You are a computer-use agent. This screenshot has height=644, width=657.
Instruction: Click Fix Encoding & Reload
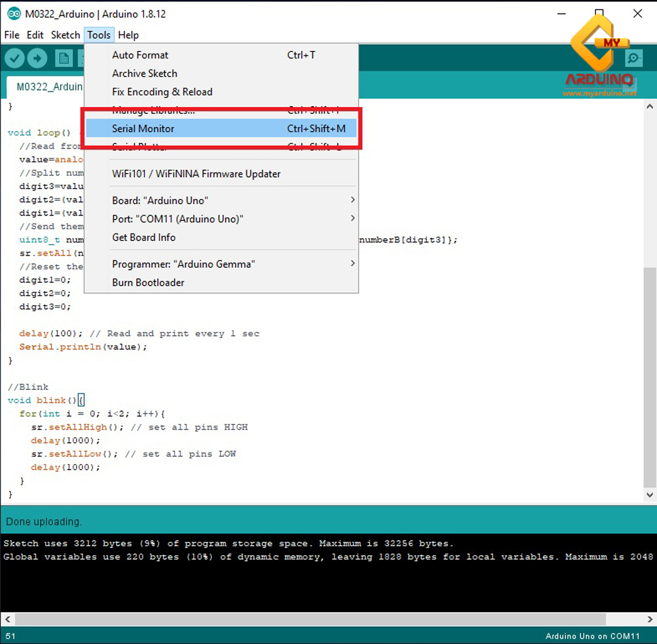[x=162, y=92]
